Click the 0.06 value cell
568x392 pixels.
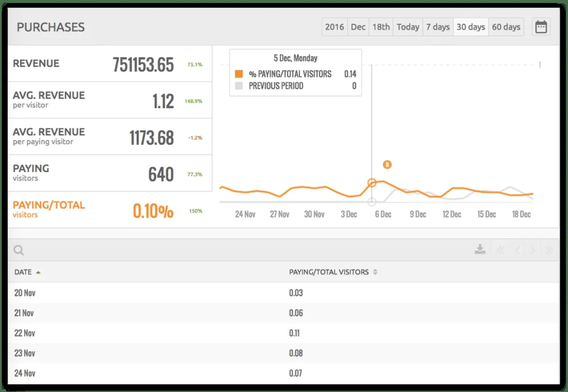(x=296, y=313)
